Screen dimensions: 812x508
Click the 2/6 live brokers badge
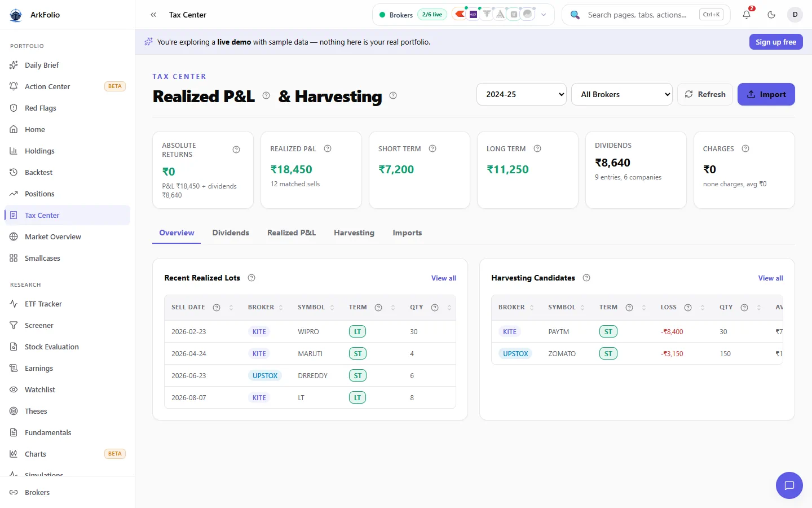click(432, 15)
